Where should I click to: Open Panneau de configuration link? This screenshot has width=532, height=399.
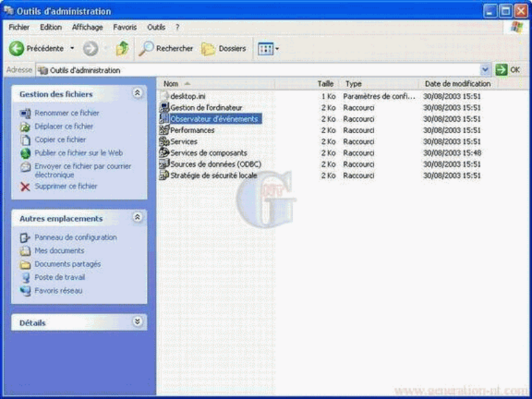[x=76, y=237]
